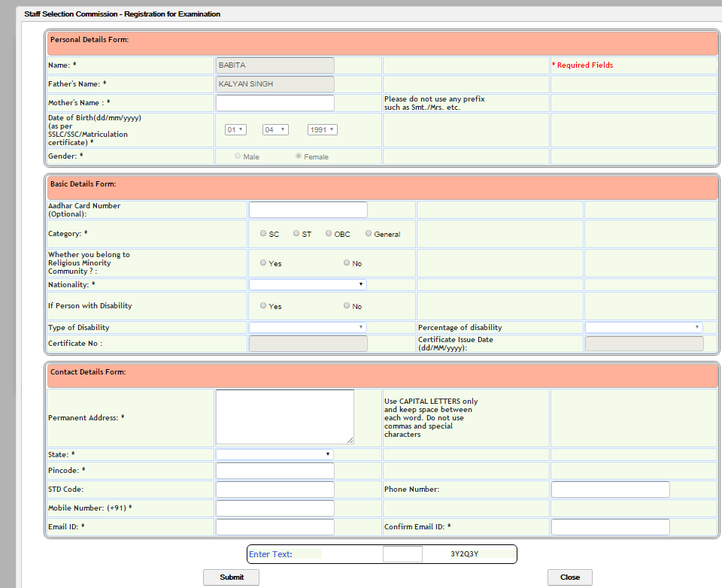Click the Aadhar Card Number field
Viewport: 722px width, 588px height.
[x=308, y=210]
